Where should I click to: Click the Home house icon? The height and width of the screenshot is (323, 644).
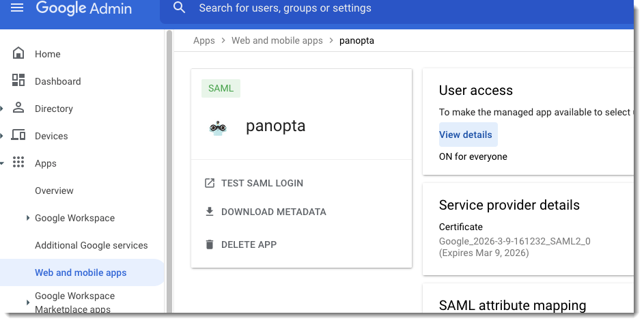point(18,54)
